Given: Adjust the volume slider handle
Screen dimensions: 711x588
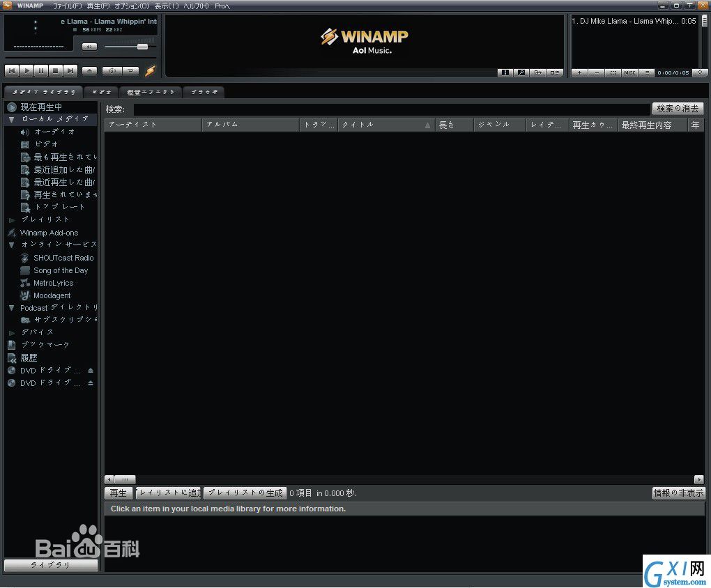Looking at the screenshot, I should click(x=142, y=47).
